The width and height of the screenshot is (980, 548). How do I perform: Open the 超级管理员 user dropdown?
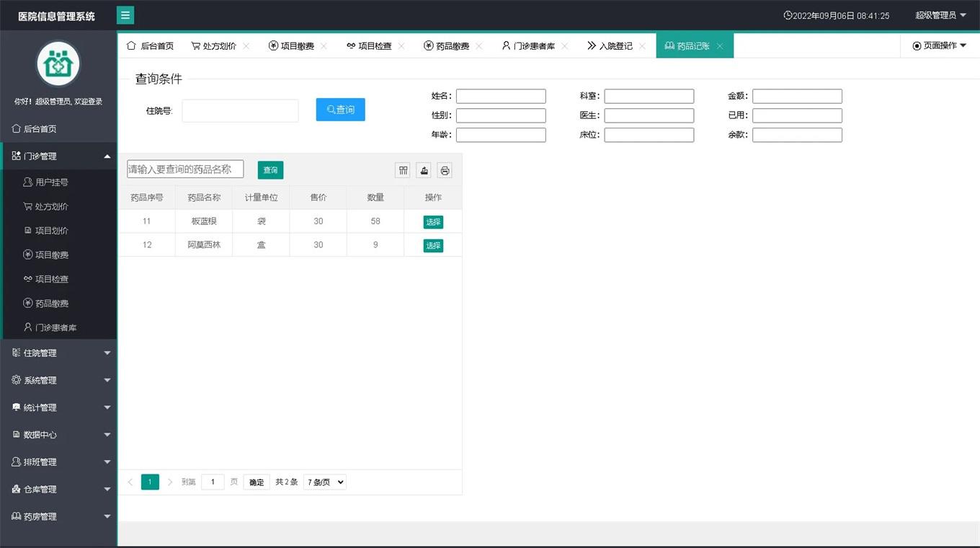click(x=940, y=15)
